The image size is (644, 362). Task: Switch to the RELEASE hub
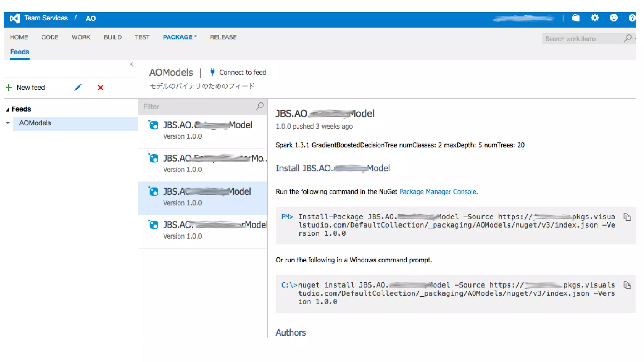(x=223, y=37)
